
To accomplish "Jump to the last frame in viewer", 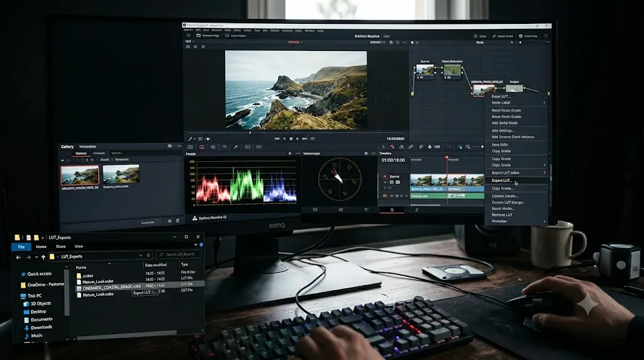I will [305, 139].
